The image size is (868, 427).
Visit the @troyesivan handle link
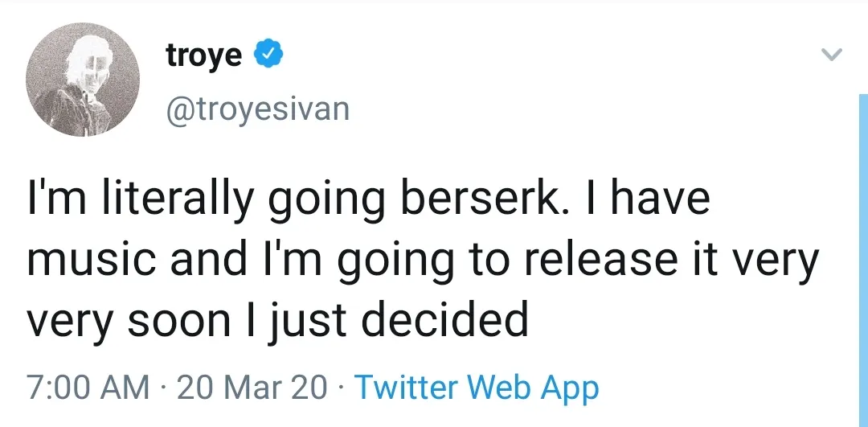pos(257,108)
